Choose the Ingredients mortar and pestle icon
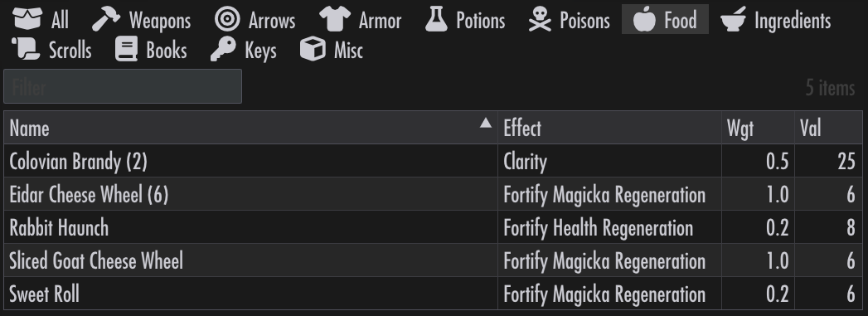The height and width of the screenshot is (316, 868). [734, 19]
